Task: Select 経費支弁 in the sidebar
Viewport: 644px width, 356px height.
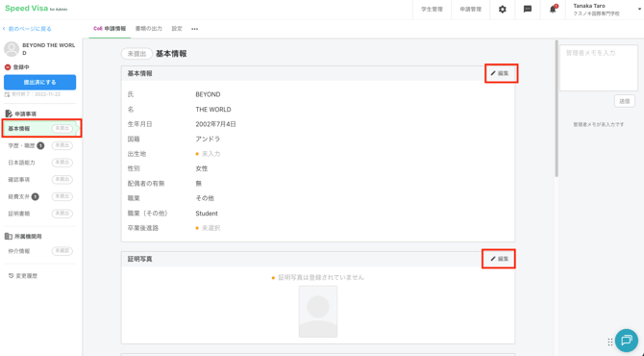Action: pyautogui.click(x=39, y=197)
